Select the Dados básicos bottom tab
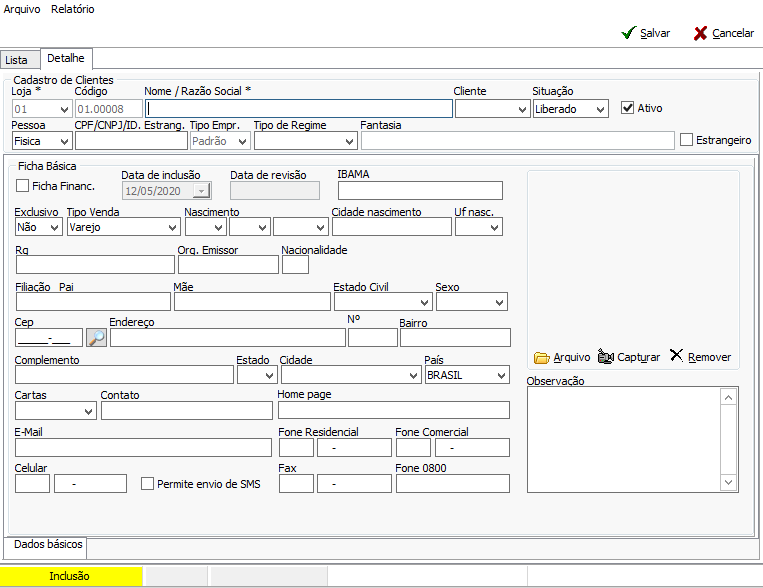This screenshot has height=588, width=763. tap(48, 544)
